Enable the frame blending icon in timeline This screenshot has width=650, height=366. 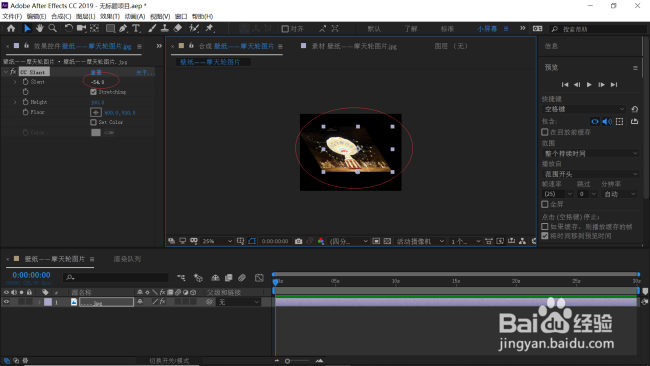point(228,278)
